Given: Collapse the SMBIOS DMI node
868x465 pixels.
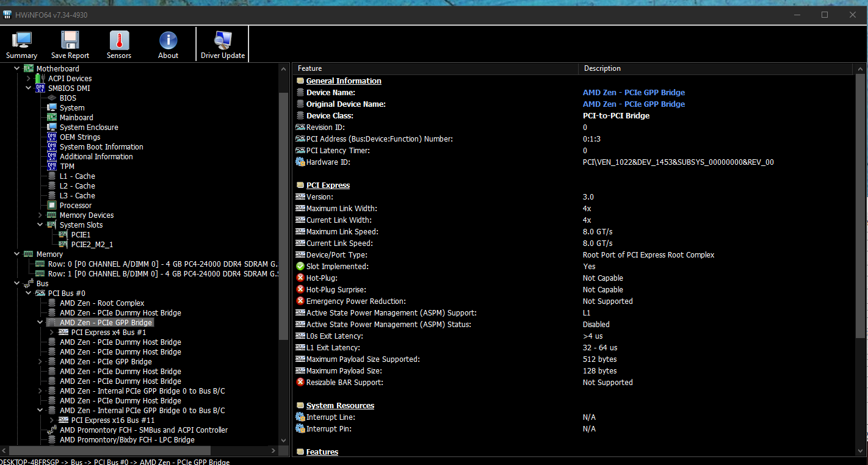Looking at the screenshot, I should click(x=29, y=88).
